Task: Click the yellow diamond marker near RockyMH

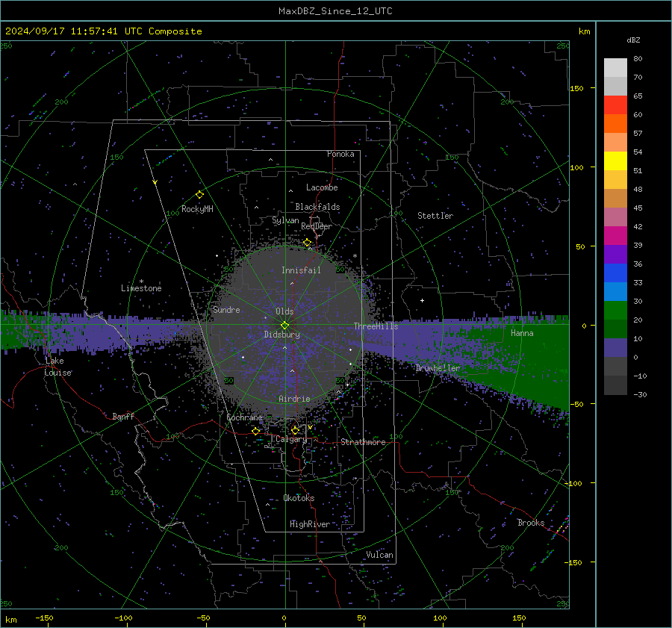Action: (199, 195)
